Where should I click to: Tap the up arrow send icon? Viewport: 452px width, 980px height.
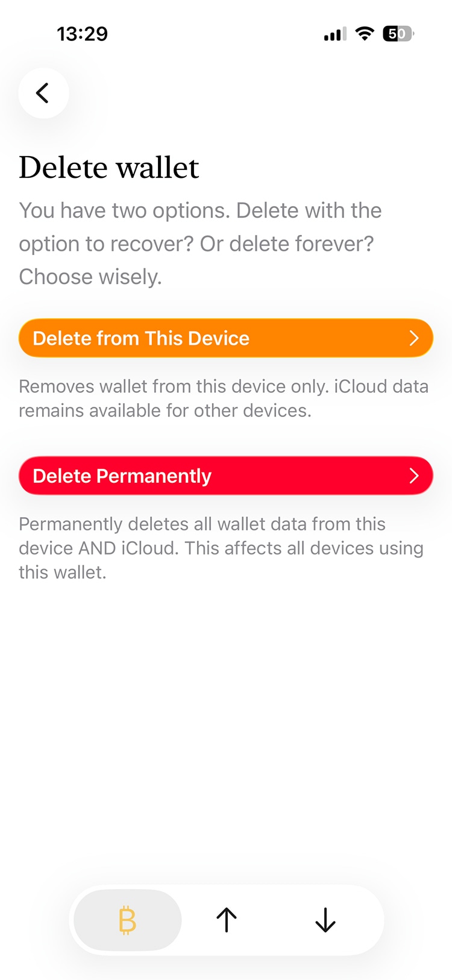coord(227,920)
